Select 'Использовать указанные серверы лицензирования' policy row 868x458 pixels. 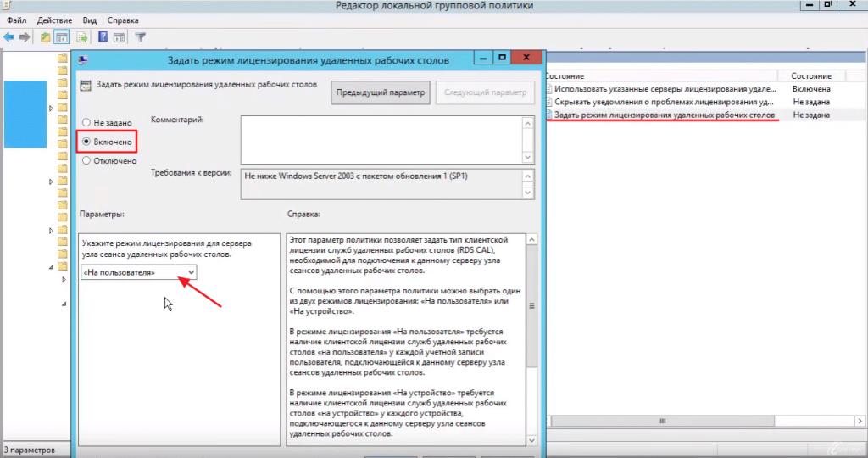click(665, 88)
